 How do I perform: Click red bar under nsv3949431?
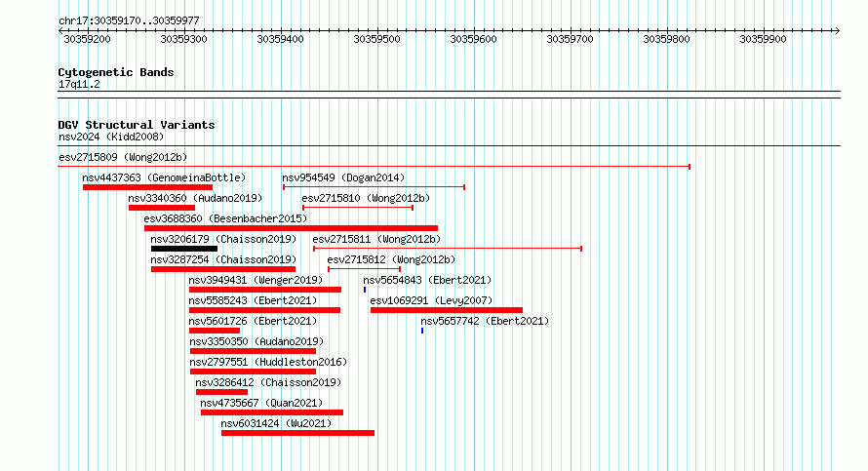[265, 290]
